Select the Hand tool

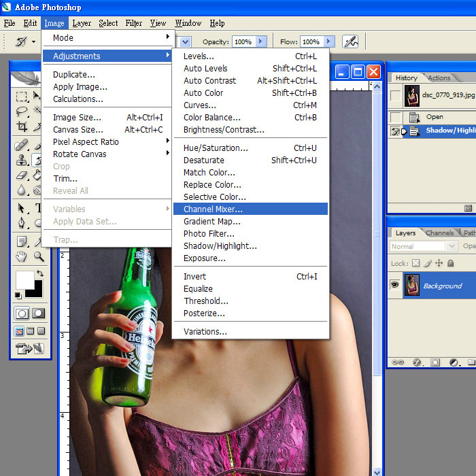tap(22, 256)
